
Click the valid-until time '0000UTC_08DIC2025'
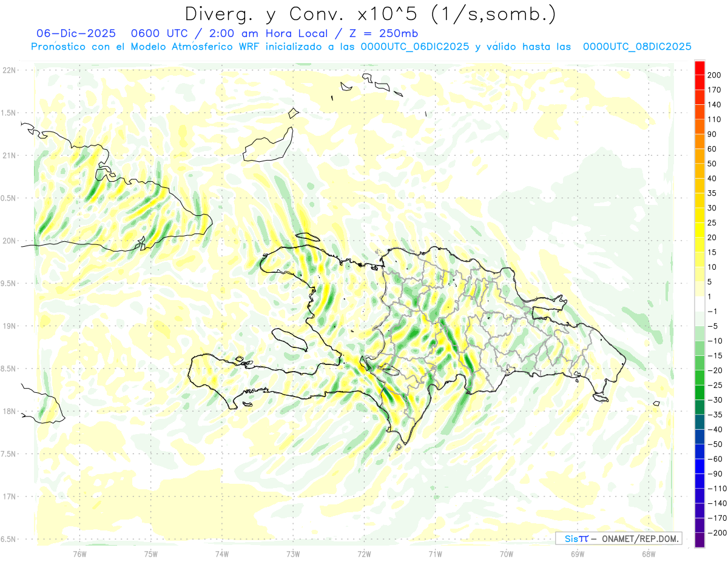[637, 47]
